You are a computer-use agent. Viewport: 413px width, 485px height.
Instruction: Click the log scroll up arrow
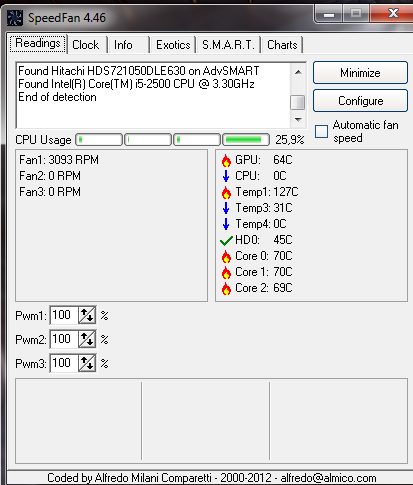(x=298, y=72)
